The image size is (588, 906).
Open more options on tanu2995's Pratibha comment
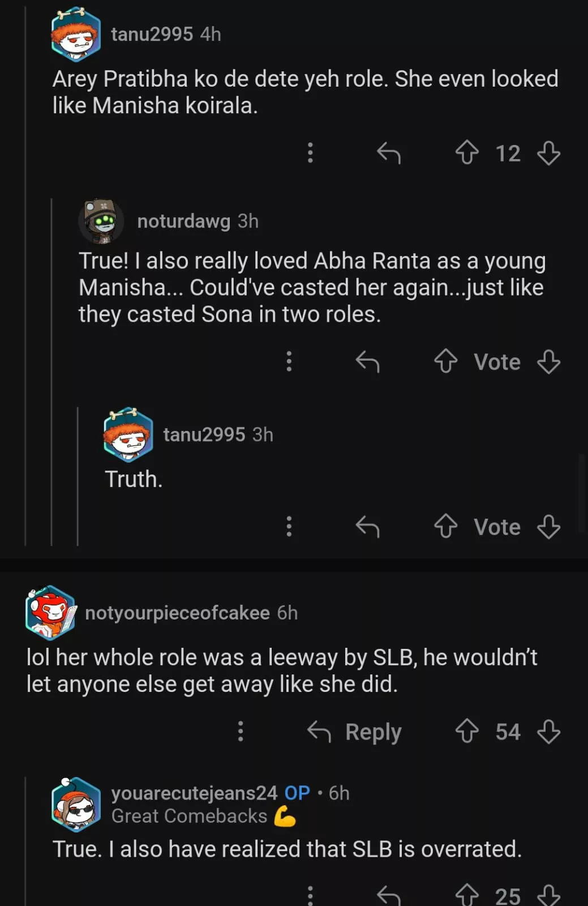coord(310,153)
